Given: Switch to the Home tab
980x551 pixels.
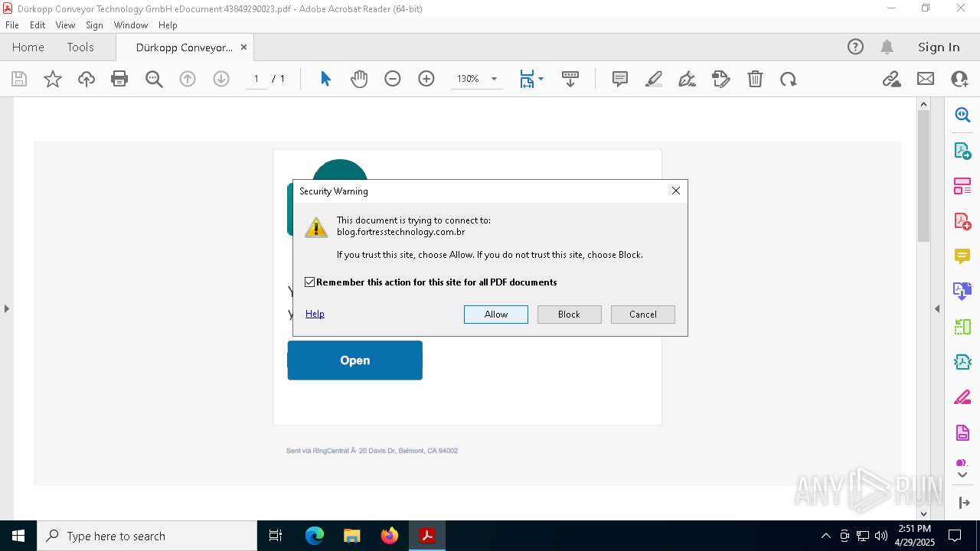Looking at the screenshot, I should 28,47.
